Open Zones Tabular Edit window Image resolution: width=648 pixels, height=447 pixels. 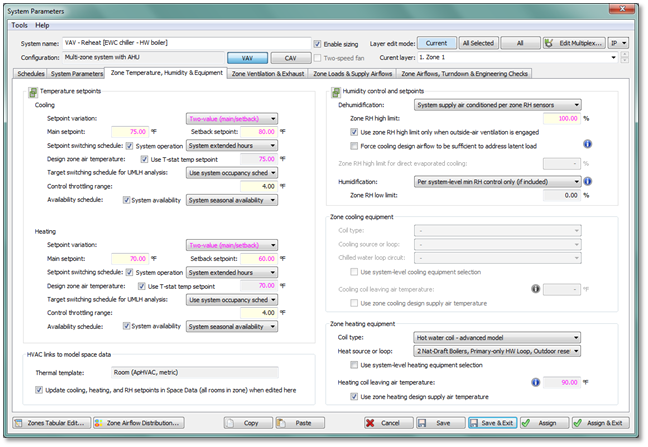coord(51,423)
